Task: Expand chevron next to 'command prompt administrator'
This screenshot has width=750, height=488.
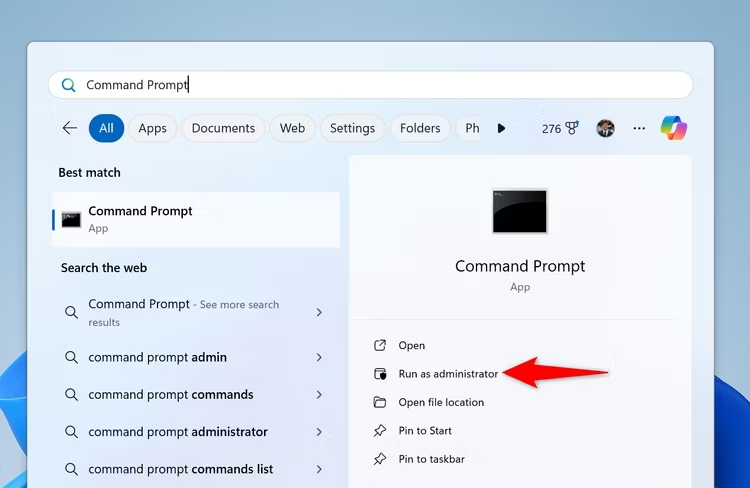Action: [319, 432]
